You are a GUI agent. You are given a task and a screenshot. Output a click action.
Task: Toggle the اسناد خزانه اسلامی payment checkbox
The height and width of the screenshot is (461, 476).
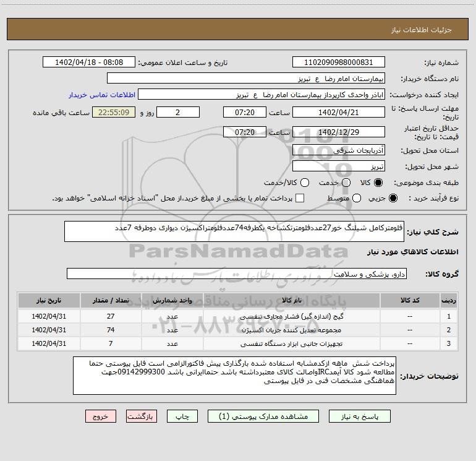(300, 198)
